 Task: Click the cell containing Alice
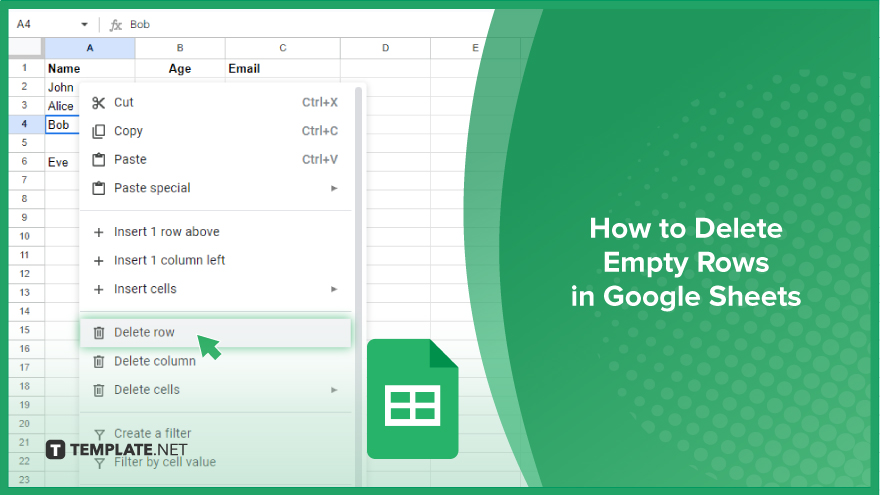point(62,106)
